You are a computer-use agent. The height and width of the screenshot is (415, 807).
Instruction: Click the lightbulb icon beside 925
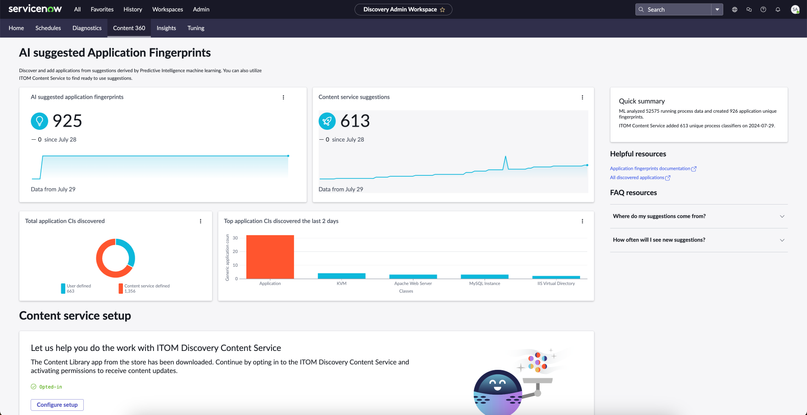(39, 121)
